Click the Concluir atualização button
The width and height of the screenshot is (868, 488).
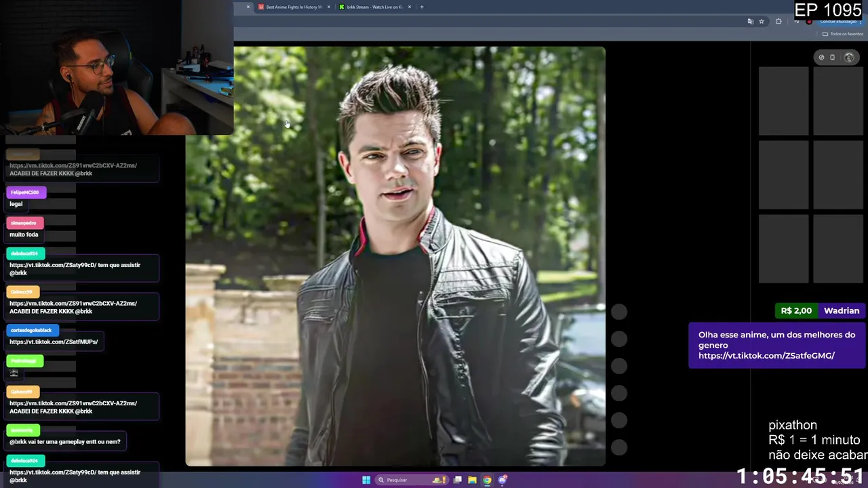coord(840,22)
